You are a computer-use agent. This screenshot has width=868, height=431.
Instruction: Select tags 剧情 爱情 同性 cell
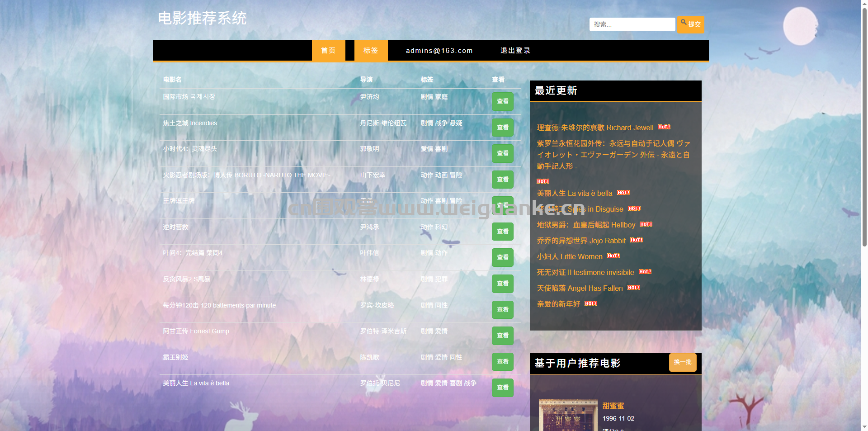pos(441,357)
